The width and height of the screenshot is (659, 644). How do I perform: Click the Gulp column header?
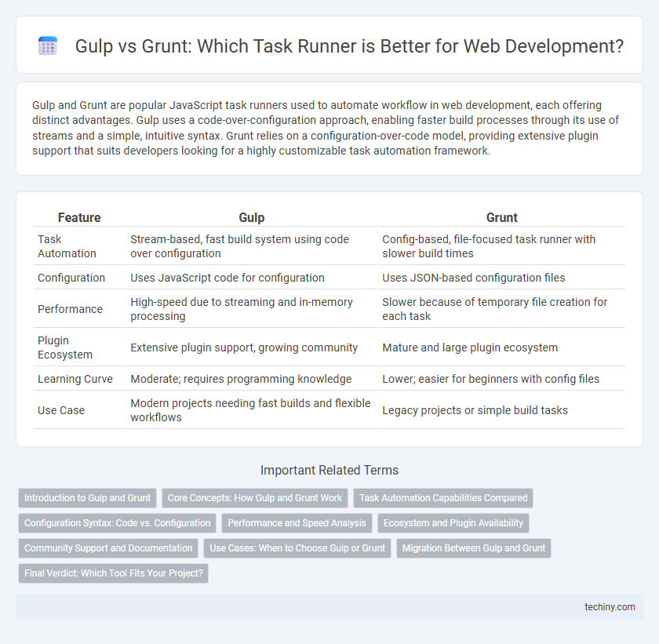coord(251,217)
